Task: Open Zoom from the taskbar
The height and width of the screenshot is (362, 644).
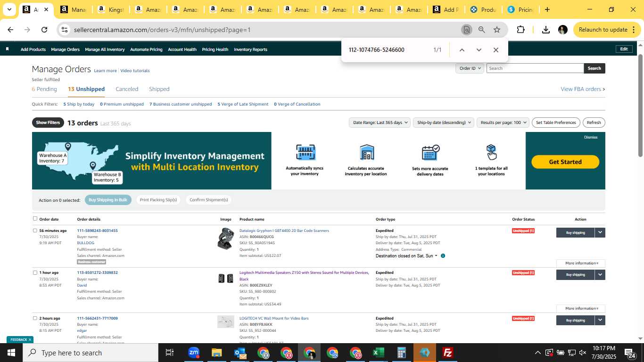Action: point(193,353)
